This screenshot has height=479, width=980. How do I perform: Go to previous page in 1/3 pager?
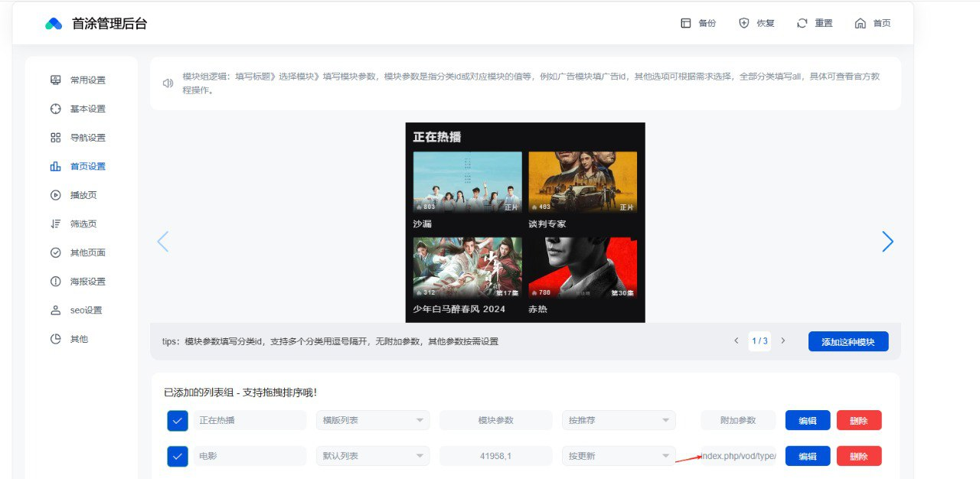tap(737, 341)
